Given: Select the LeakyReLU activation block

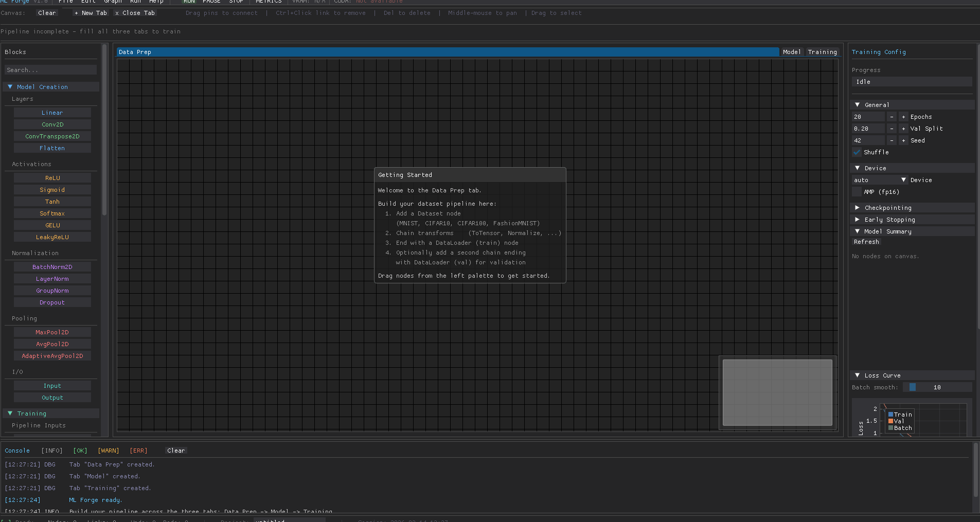Looking at the screenshot, I should click(52, 237).
